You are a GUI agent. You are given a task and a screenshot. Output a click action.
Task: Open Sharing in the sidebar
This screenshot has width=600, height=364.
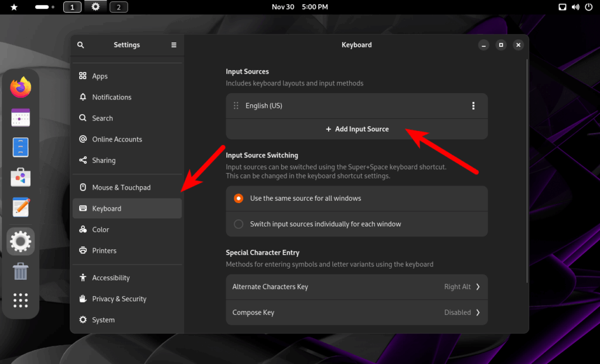click(x=127, y=160)
